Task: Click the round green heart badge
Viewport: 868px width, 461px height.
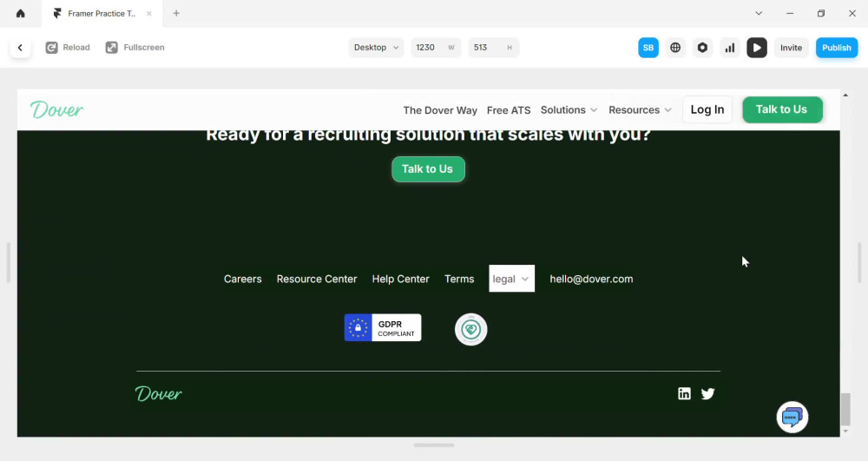Action: click(471, 329)
